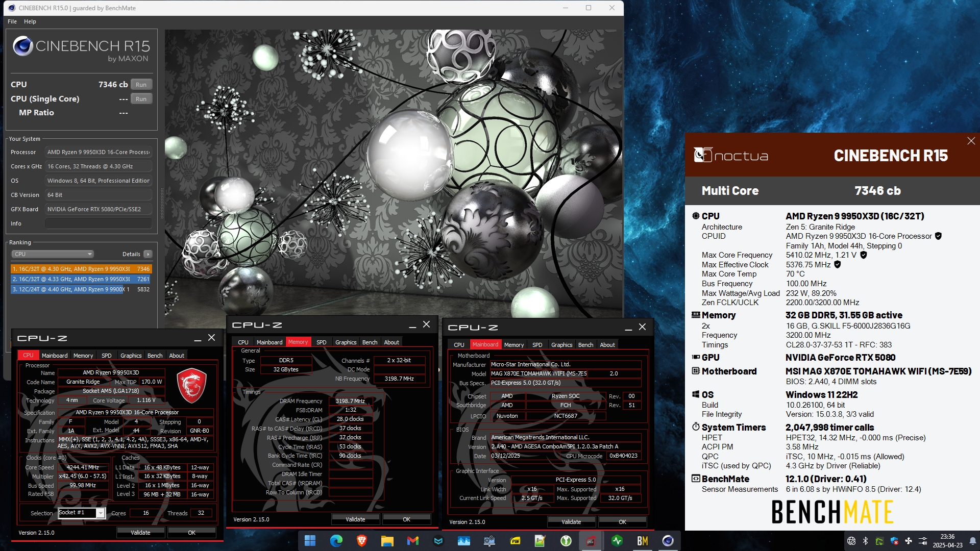Open Memory tab in right CPU-Z window
980x551 pixels.
point(514,345)
